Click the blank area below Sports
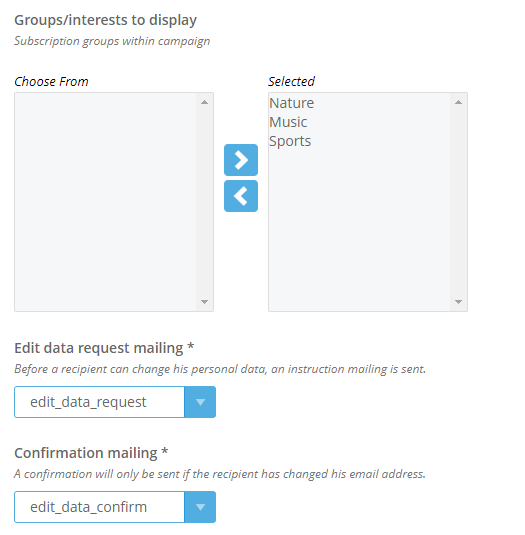The height and width of the screenshot is (535, 525). click(x=359, y=231)
